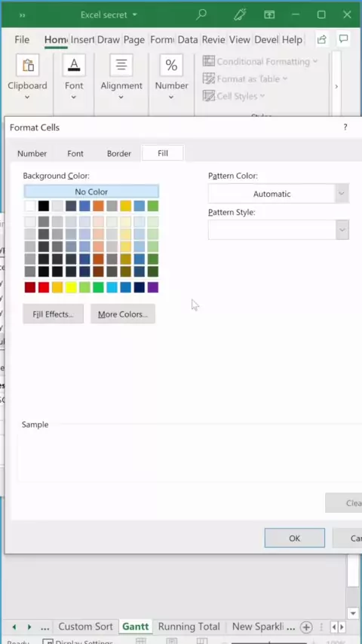Screen dimensions: 362x644
Task: Expand the Pattern Style dropdown
Action: pos(342,230)
